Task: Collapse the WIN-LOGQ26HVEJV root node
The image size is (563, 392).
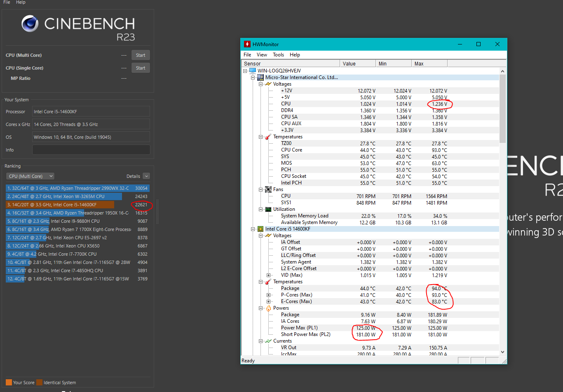Action: coord(245,71)
